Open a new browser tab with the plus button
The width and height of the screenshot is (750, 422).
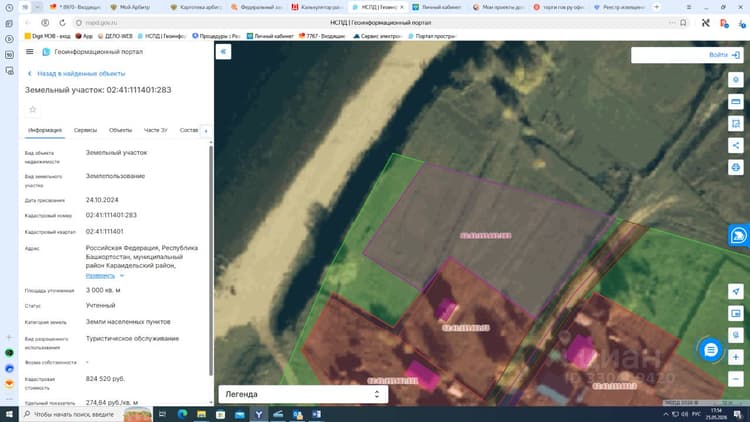(656, 7)
